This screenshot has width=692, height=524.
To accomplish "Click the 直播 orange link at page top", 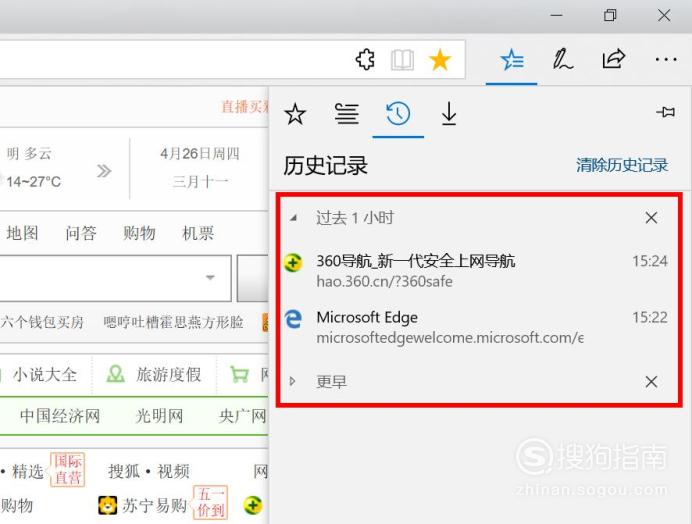I will (x=244, y=106).
